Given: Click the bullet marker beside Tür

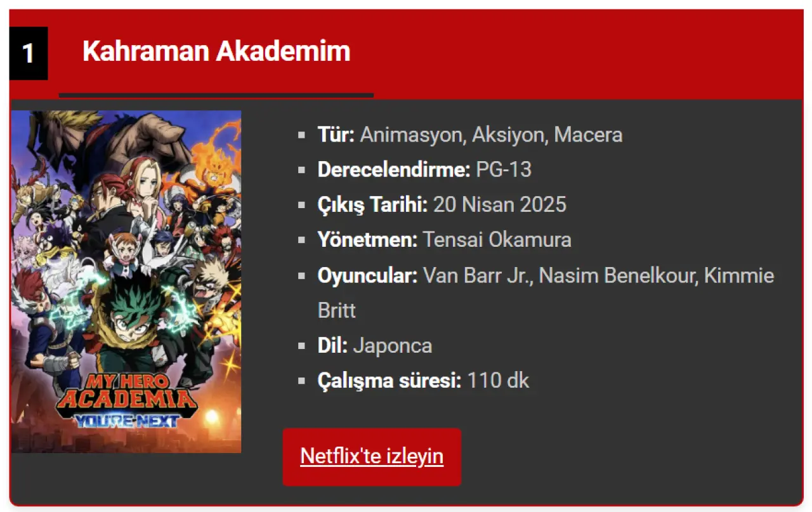Looking at the screenshot, I should pyautogui.click(x=302, y=135).
